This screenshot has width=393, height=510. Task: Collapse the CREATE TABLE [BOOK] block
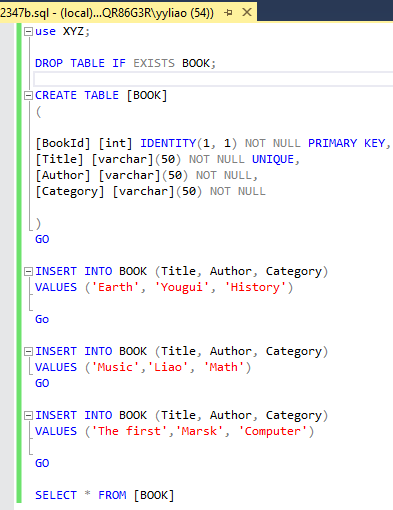tap(28, 96)
